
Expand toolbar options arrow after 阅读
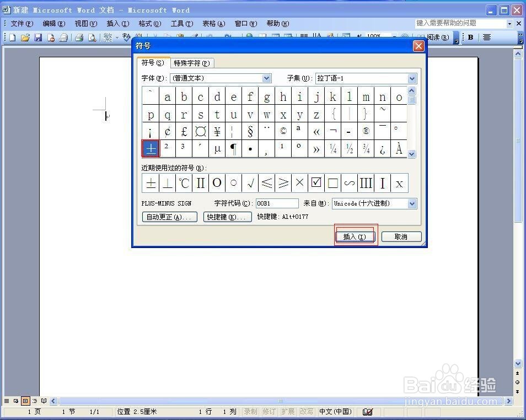456,38
